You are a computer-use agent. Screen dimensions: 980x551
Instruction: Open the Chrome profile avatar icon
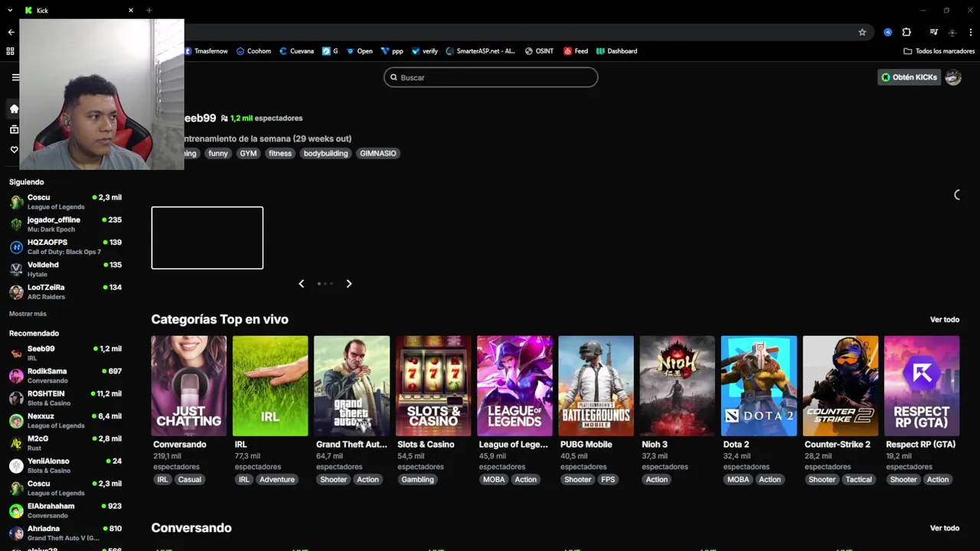point(952,32)
